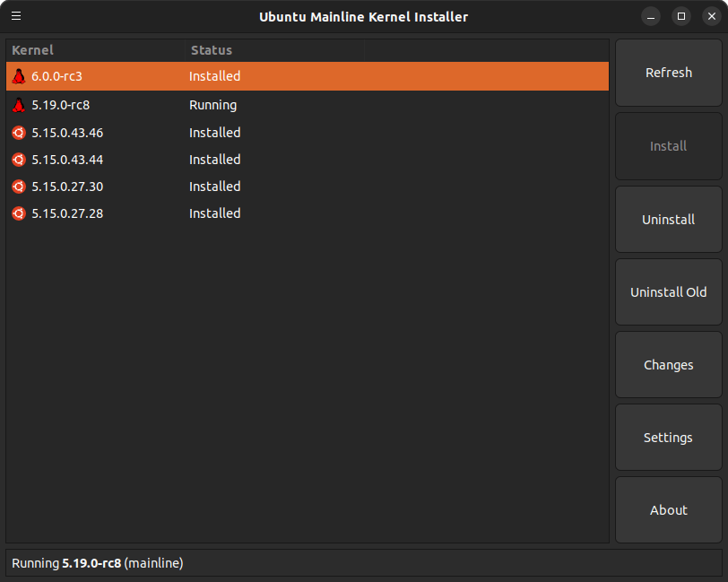The image size is (728, 582).
Task: Maximize the Kernel Installer window
Action: 681,17
